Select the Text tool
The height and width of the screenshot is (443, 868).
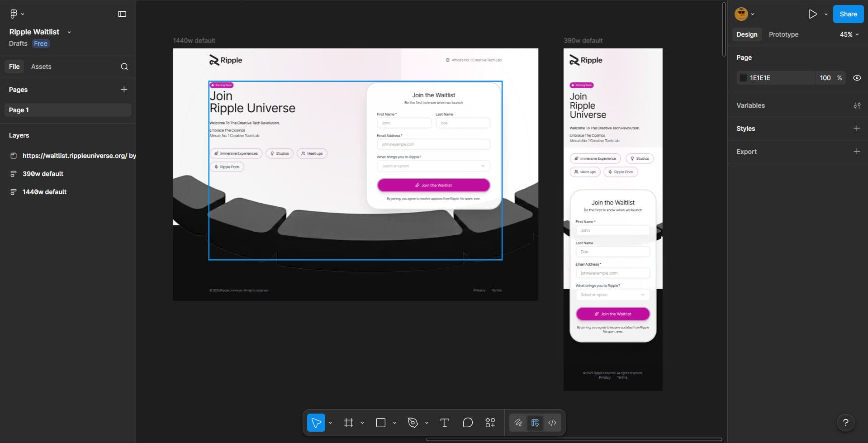click(x=445, y=423)
